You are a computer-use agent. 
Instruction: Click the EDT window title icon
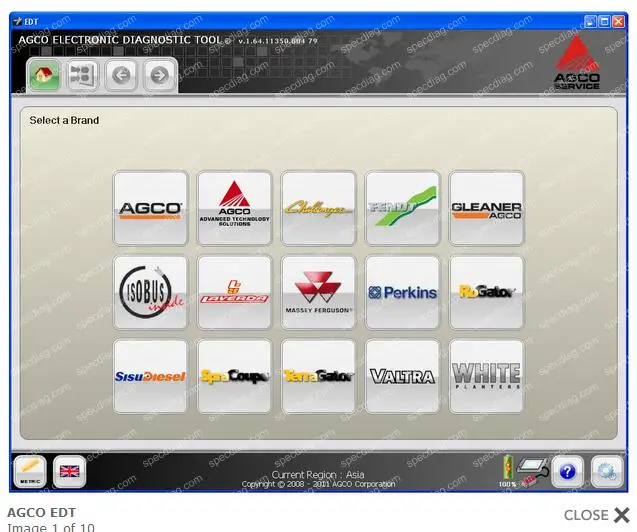pyautogui.click(x=17, y=22)
